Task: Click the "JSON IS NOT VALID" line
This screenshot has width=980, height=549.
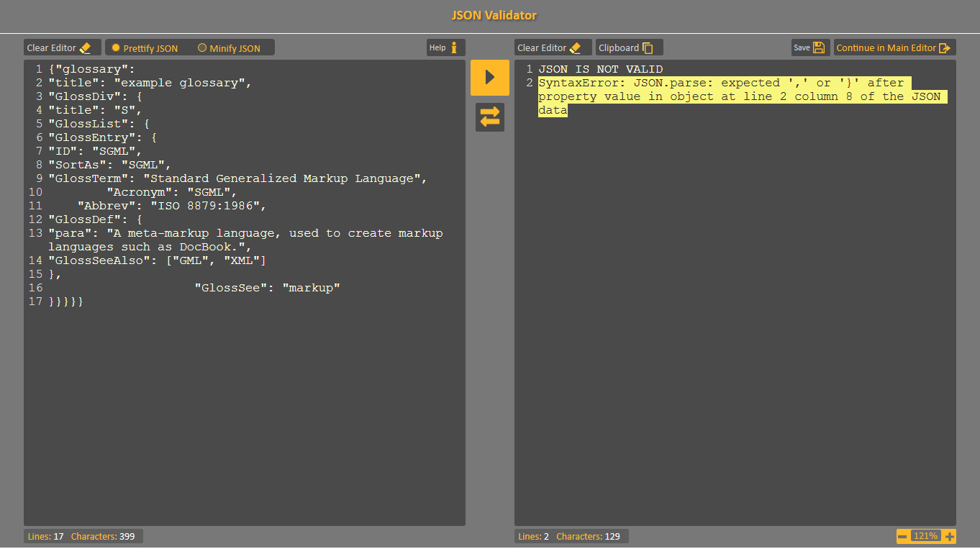Action: point(601,69)
